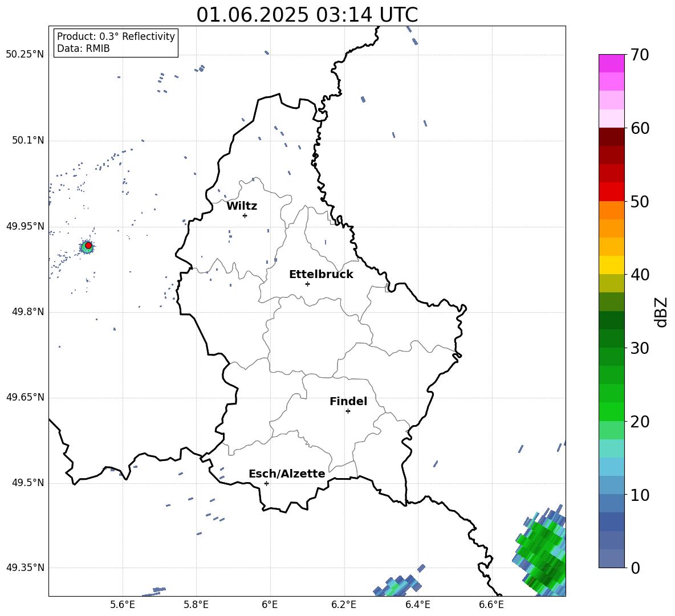Click the 50.1°N latitude label
The width and height of the screenshot is (675, 616).
(x=28, y=140)
